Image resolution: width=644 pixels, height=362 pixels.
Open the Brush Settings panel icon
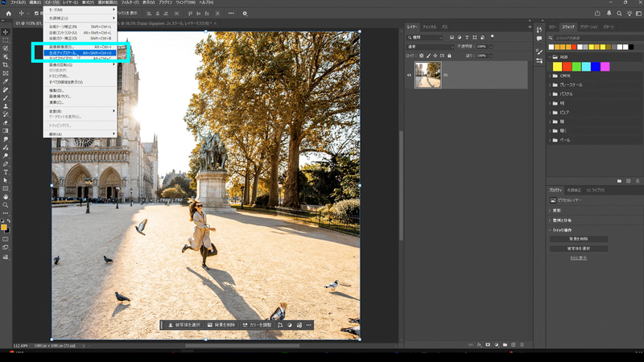[539, 51]
